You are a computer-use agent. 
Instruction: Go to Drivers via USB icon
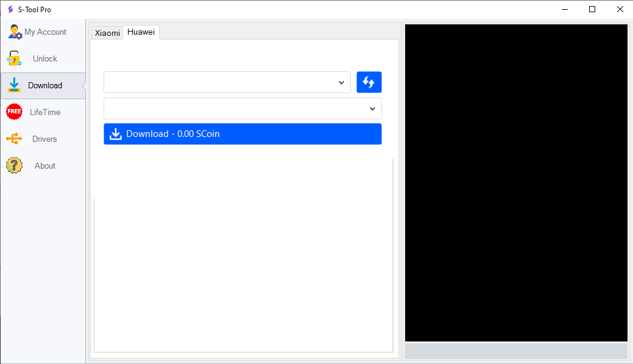point(14,139)
